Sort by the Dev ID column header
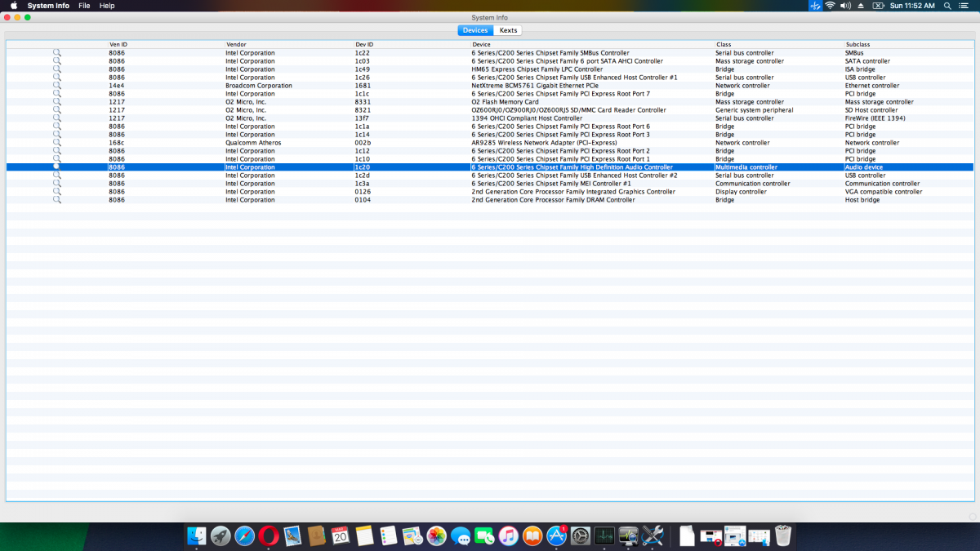 tap(364, 44)
